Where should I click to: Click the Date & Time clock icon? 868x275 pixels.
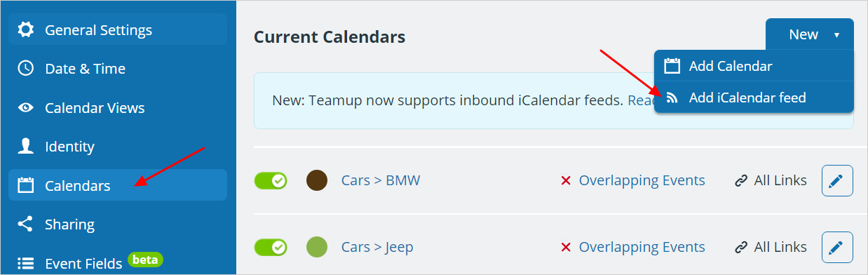[x=26, y=69]
